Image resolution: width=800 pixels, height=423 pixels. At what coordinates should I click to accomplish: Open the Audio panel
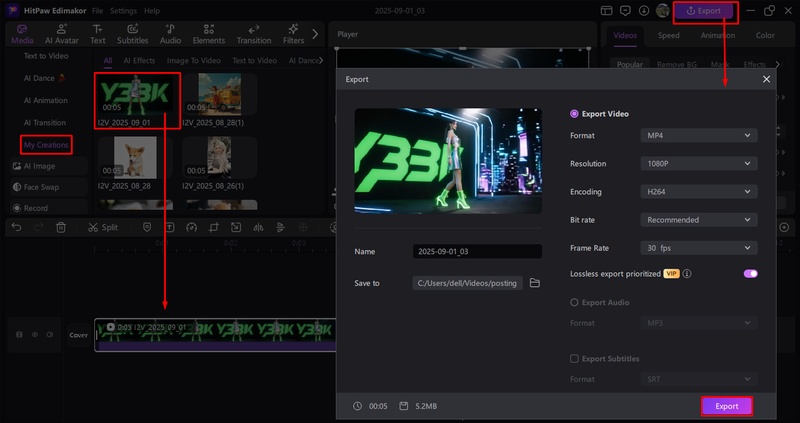click(170, 34)
